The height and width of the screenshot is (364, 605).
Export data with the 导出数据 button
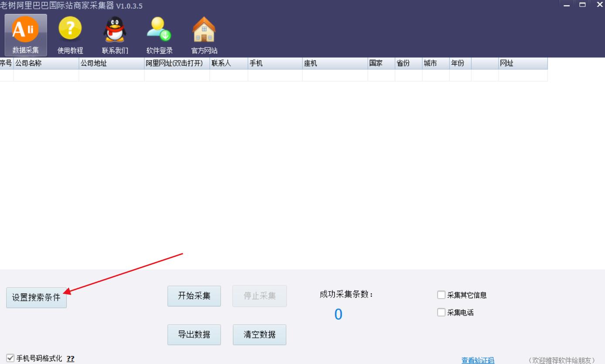[x=194, y=334]
